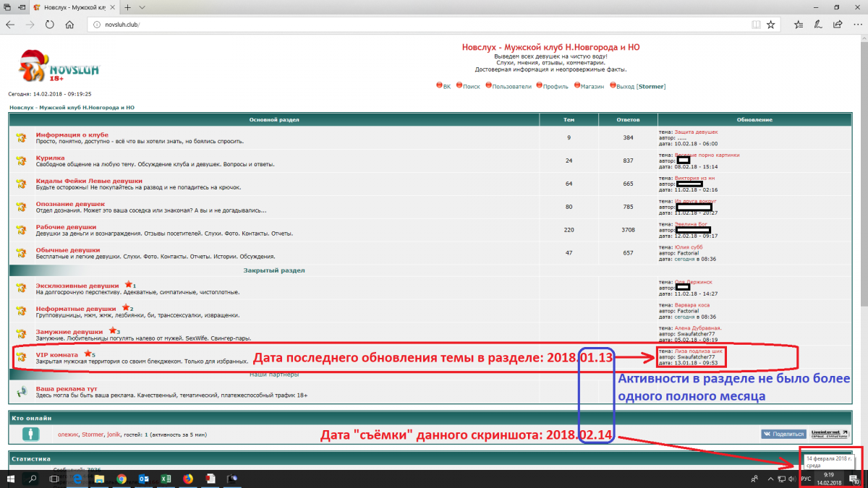The width and height of the screenshot is (868, 488).
Task: Add page to favorites with star icon
Action: [771, 24]
